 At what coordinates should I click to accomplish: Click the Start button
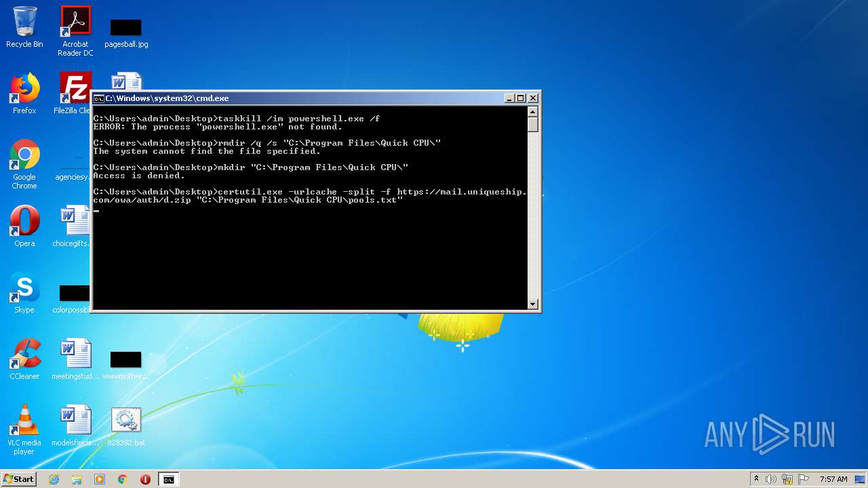pyautogui.click(x=18, y=479)
